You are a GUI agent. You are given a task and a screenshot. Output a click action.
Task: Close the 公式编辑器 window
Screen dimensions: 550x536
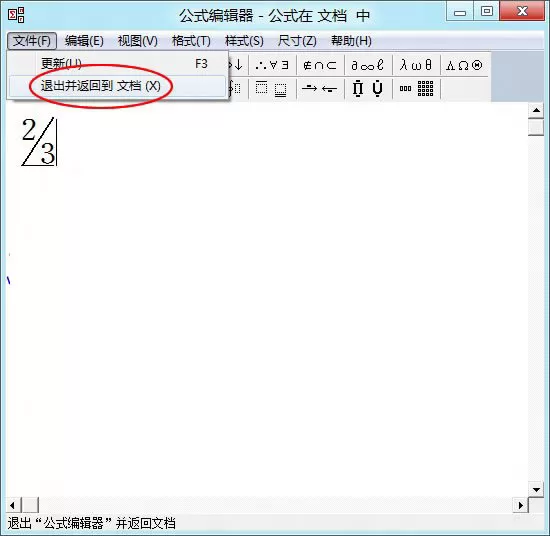[x=522, y=12]
